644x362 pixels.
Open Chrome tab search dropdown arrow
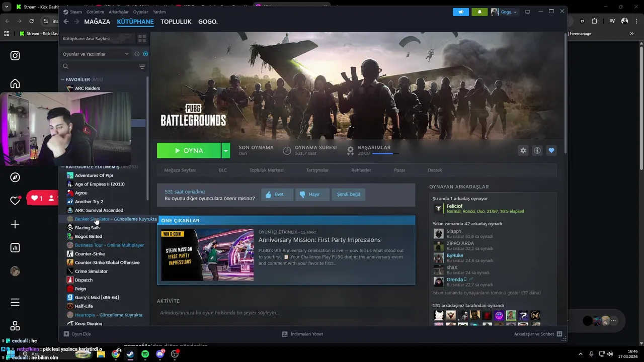click(7, 7)
